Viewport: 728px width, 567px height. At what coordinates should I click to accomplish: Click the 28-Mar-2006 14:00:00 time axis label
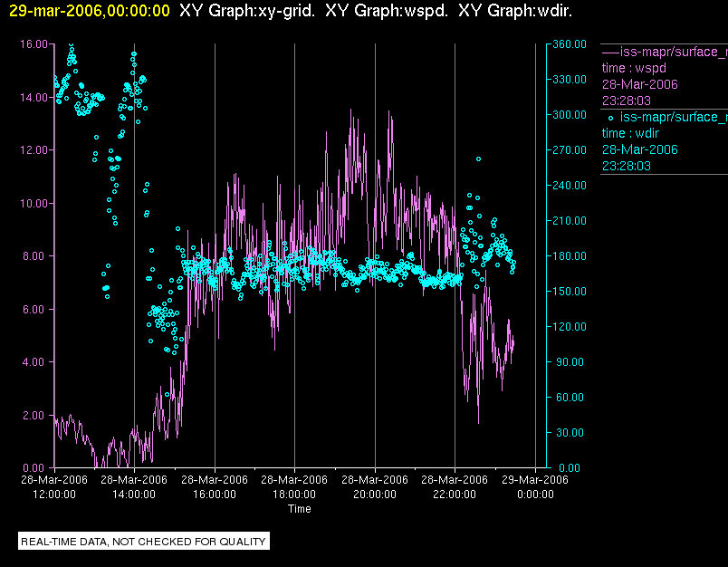coord(134,486)
